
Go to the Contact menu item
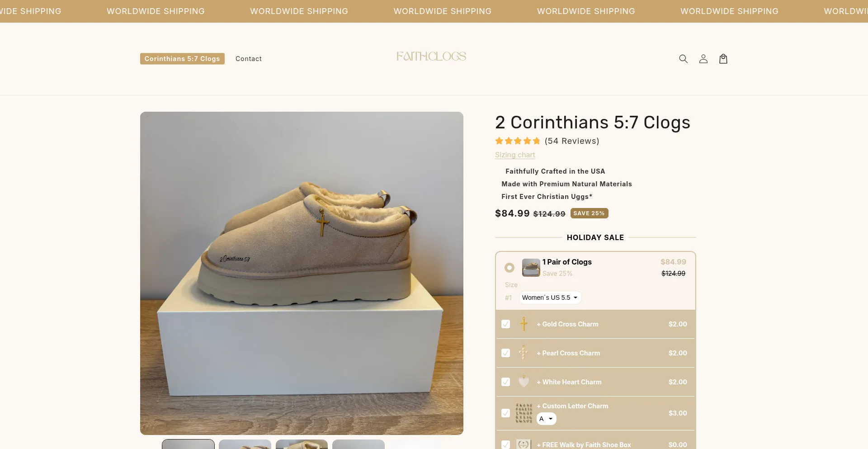tap(249, 59)
